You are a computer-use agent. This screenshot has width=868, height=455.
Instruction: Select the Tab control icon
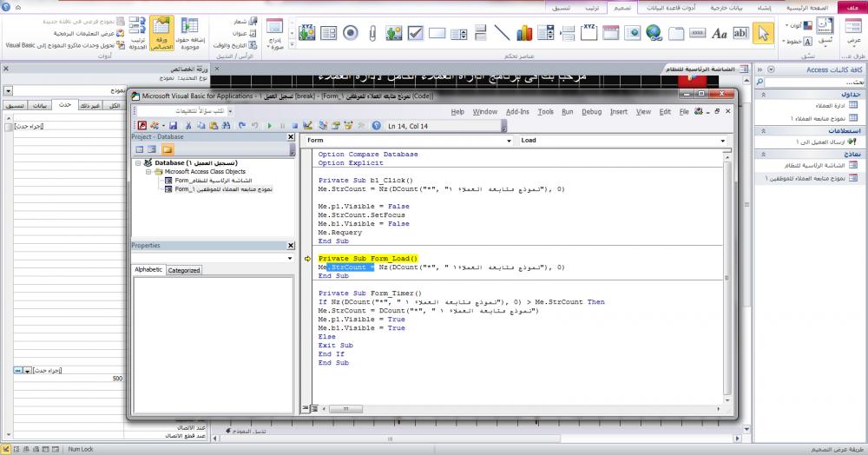point(676,33)
